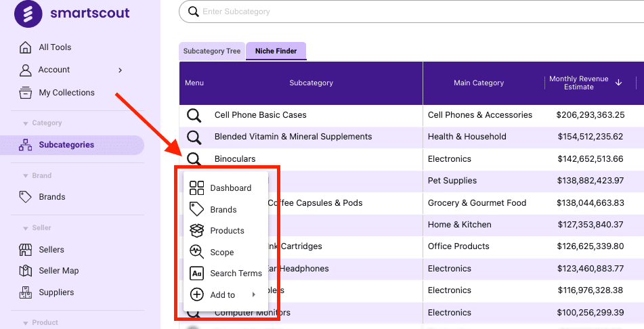This screenshot has width=644, height=329.
Task: Open menu icon for Binoculars row
Action: pos(194,159)
